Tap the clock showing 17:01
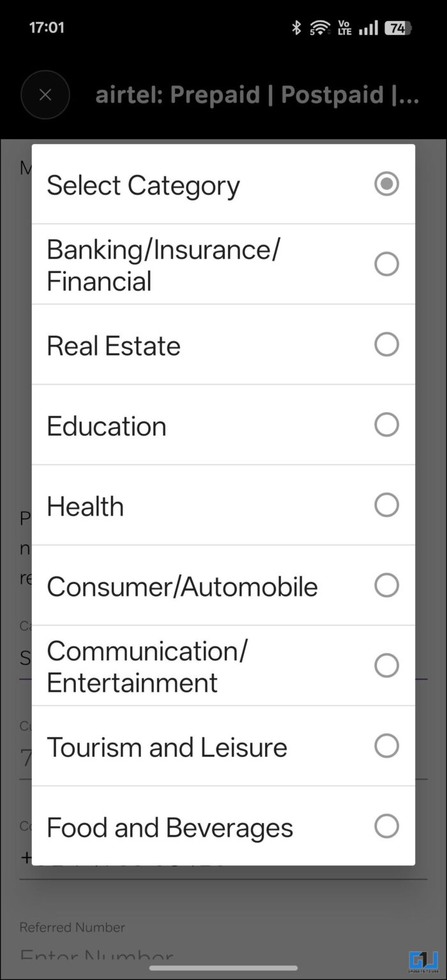The height and width of the screenshot is (980, 447). coord(47,27)
